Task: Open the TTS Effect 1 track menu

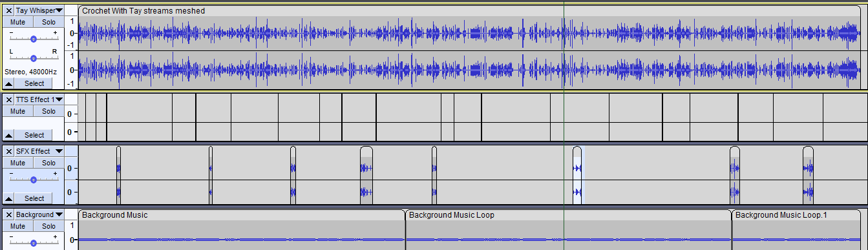Action: pos(39,99)
